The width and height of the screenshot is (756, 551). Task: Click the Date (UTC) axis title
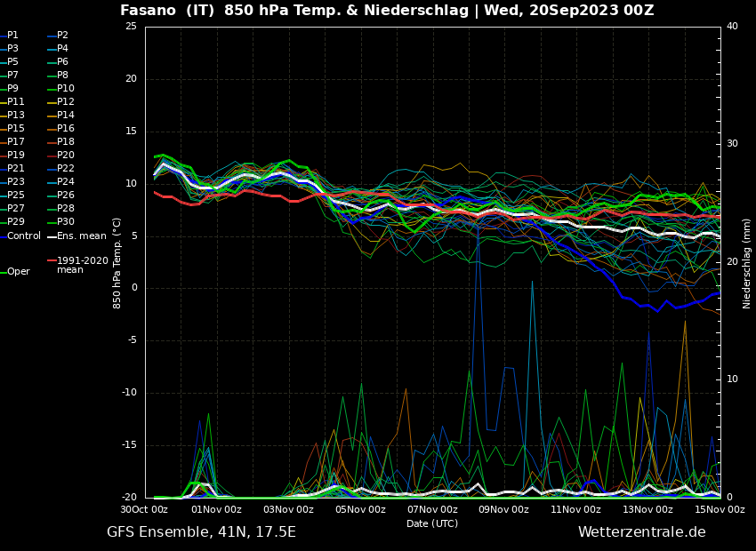(432, 524)
